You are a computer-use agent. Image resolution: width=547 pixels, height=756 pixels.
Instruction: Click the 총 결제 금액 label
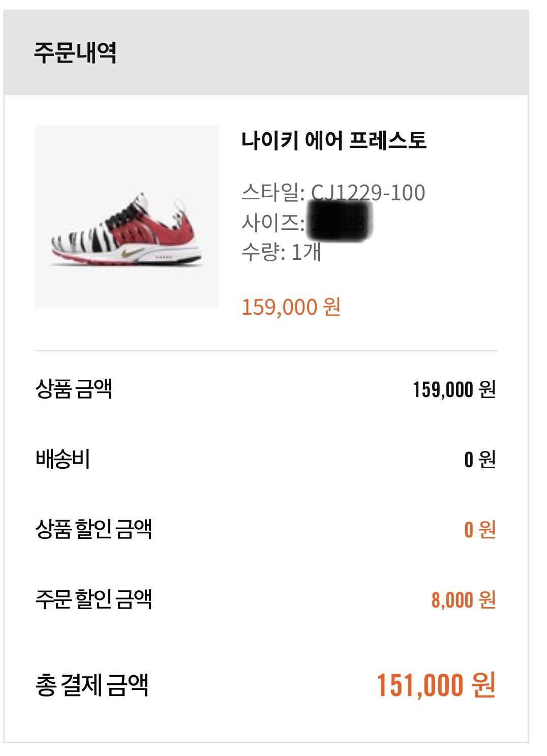click(92, 685)
